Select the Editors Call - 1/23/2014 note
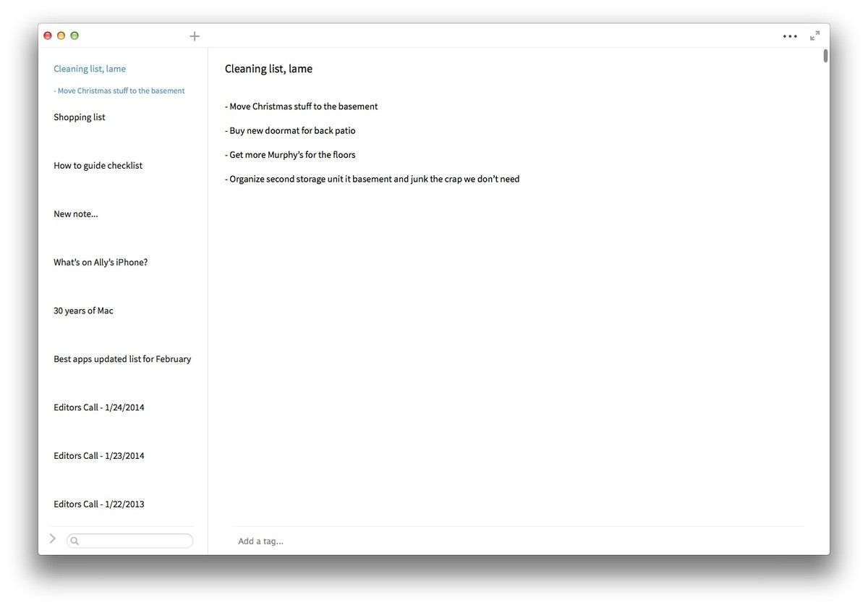Image resolution: width=868 pixels, height=608 pixels. (x=99, y=455)
